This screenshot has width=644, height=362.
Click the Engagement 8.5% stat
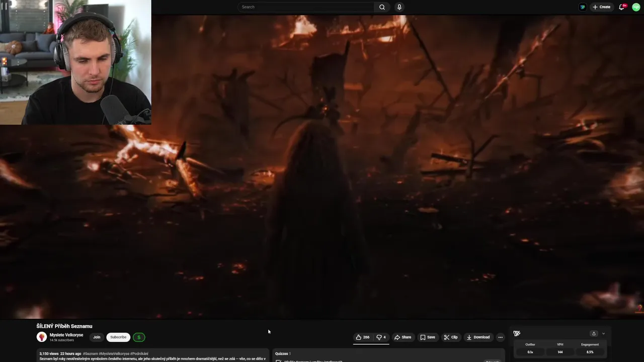point(590,348)
